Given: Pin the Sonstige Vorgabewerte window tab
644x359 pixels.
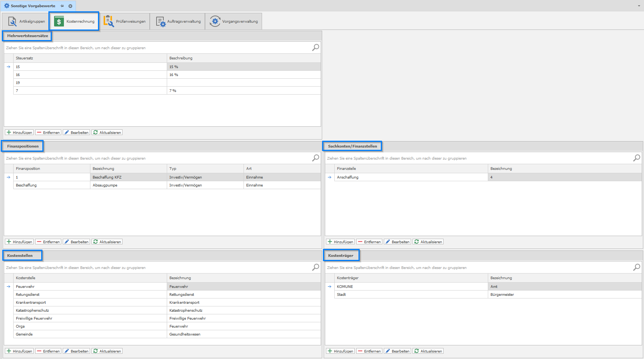Looking at the screenshot, I should [62, 6].
